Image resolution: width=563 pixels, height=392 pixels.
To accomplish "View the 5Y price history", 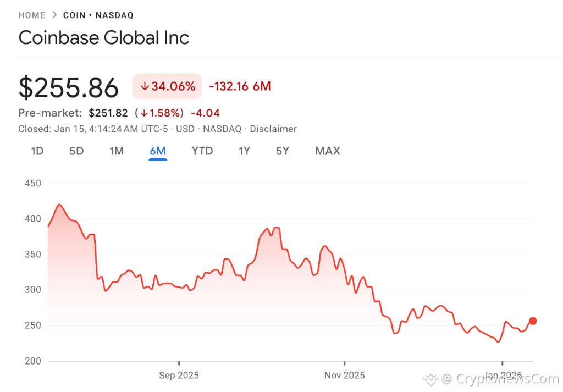I will 282,151.
